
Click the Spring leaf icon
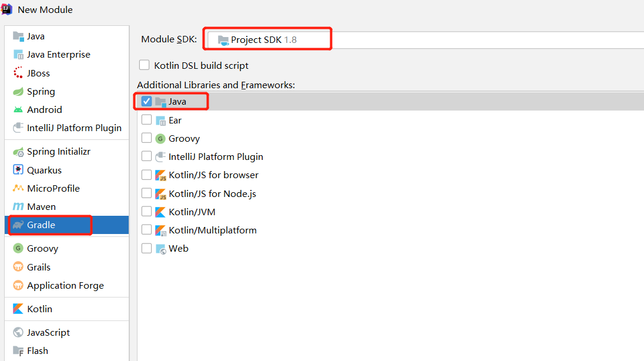point(18,91)
